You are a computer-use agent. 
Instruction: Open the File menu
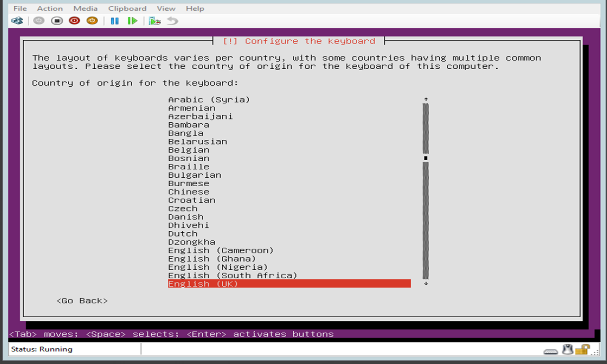coord(20,9)
